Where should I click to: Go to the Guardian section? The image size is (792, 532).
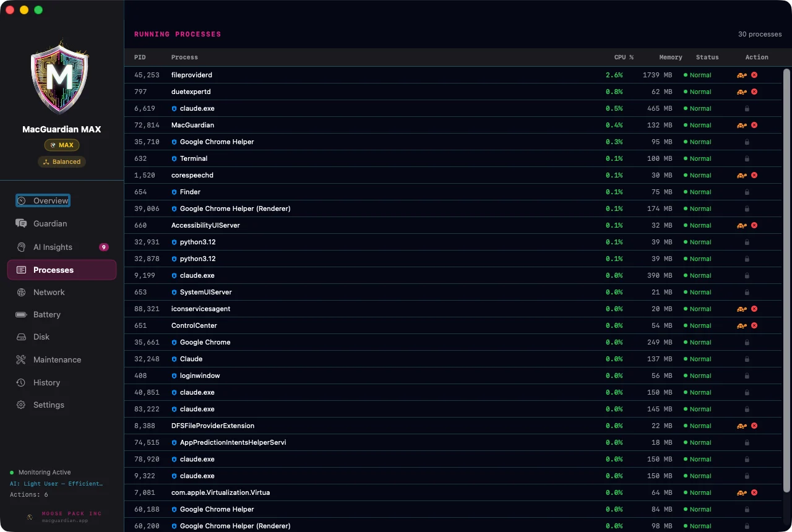click(62, 223)
